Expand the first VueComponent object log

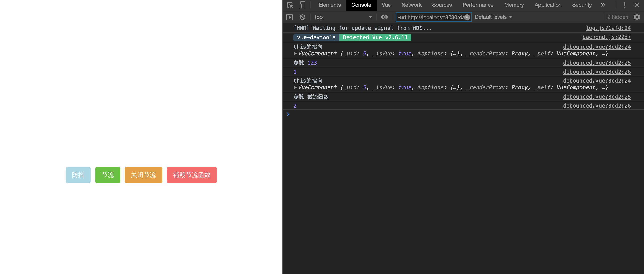(x=295, y=53)
